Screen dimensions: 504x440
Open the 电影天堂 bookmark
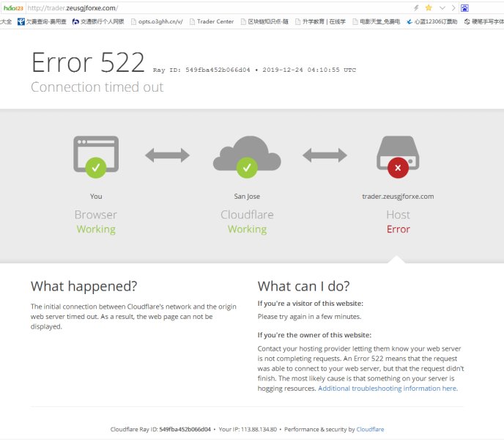click(x=376, y=21)
